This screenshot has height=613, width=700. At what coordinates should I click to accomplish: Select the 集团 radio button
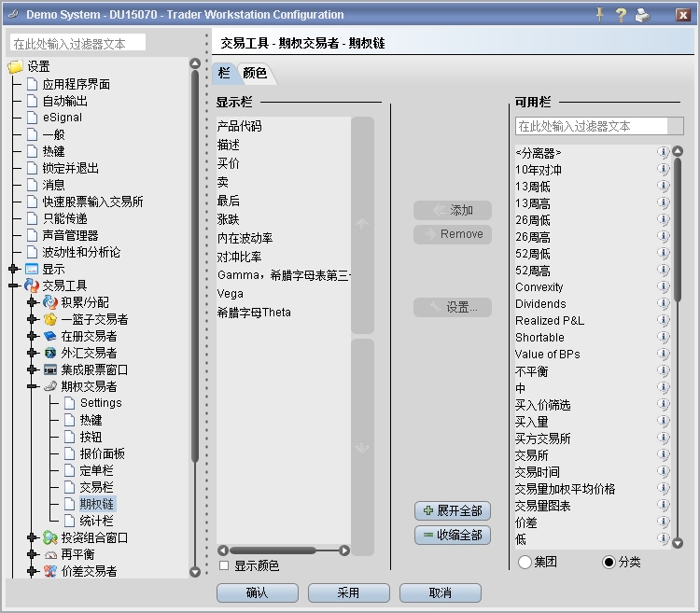[x=525, y=562]
